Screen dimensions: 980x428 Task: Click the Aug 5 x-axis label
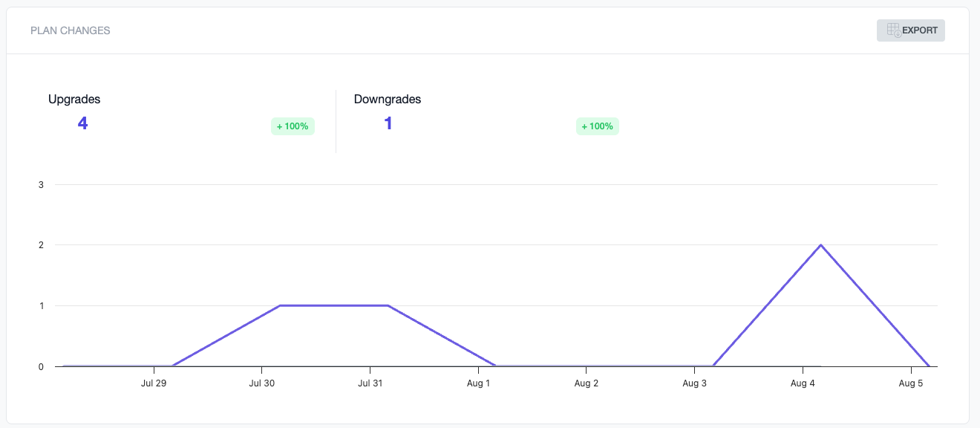pyautogui.click(x=910, y=383)
